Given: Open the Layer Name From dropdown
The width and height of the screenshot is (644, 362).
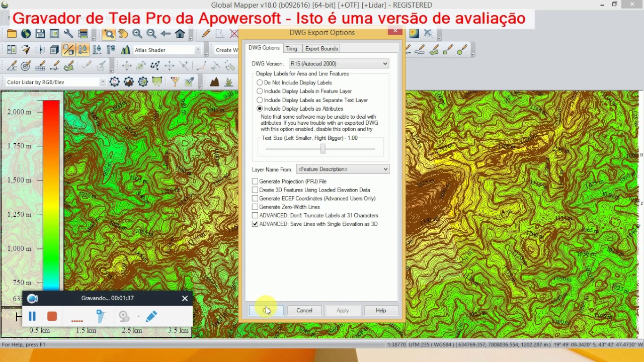Looking at the screenshot, I should (343, 169).
